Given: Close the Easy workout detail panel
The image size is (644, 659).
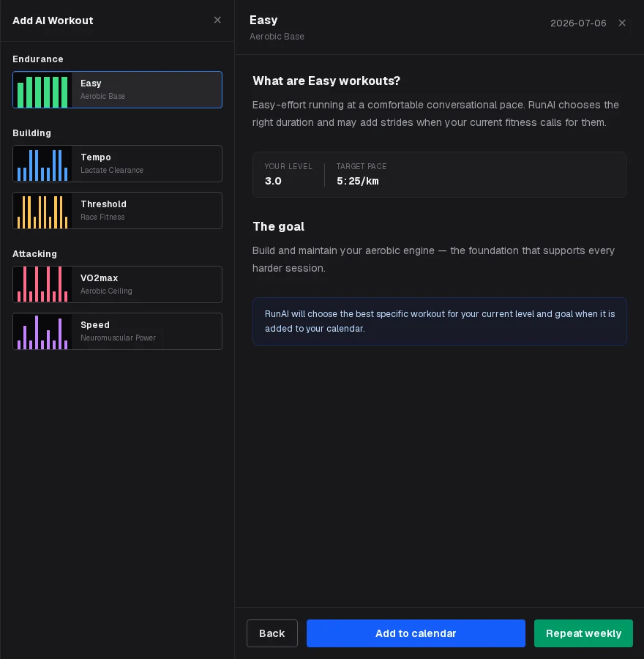Looking at the screenshot, I should point(622,23).
